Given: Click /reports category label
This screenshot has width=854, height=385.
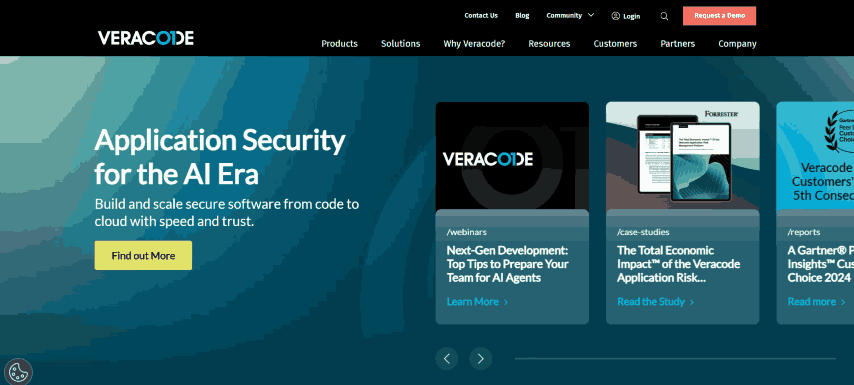Looking at the screenshot, I should click(804, 232).
